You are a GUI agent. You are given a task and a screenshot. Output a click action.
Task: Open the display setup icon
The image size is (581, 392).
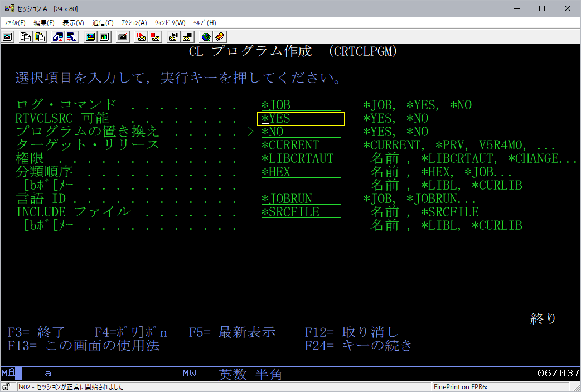pyautogui.click(x=90, y=37)
